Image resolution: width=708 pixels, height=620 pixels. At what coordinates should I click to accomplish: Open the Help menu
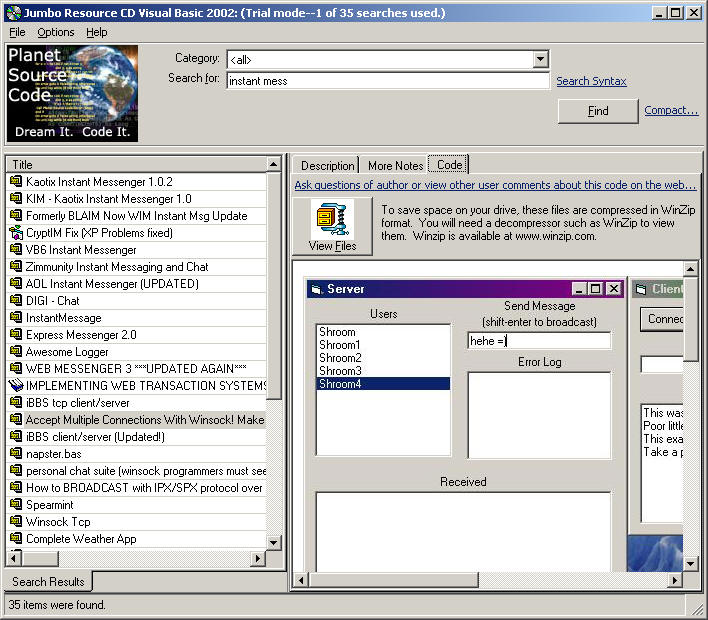[97, 33]
